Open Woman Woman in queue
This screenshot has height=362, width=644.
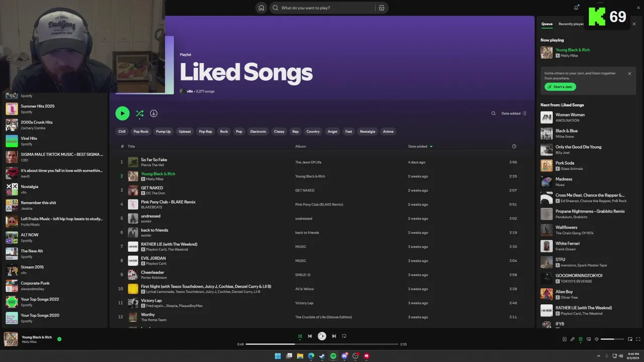570,115
